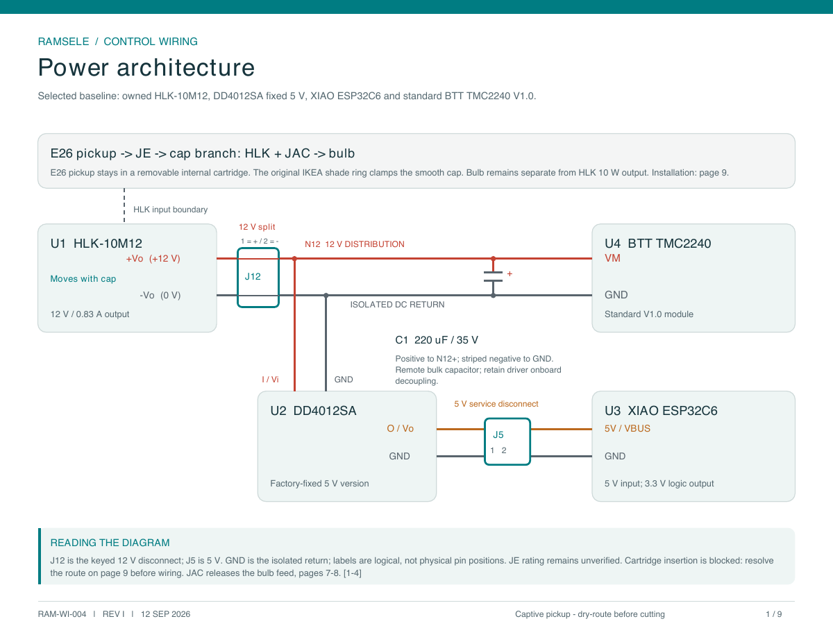Click the "5 V input; 3.3 V logic output" text
Viewport: 833px width, 644px height.
[x=659, y=484]
